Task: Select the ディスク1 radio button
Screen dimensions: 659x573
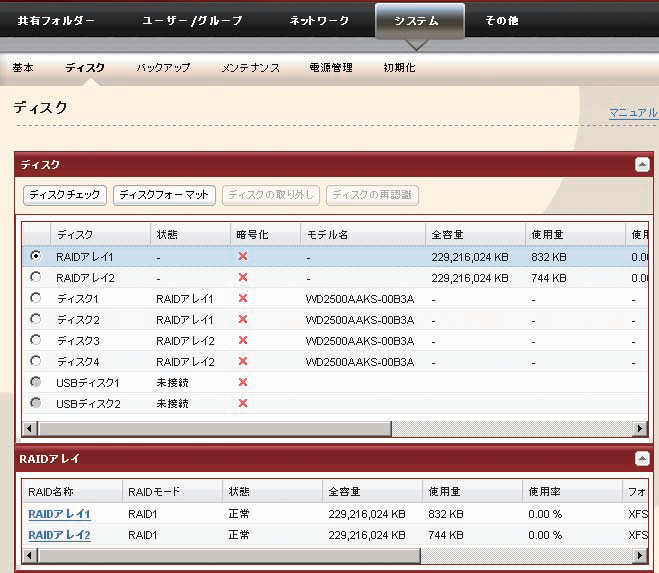Action: pos(36,298)
